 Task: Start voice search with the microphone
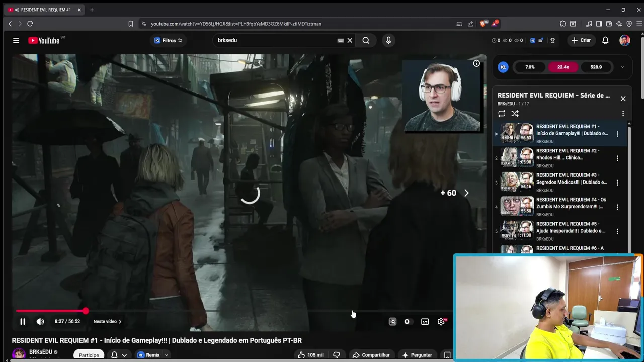(388, 40)
